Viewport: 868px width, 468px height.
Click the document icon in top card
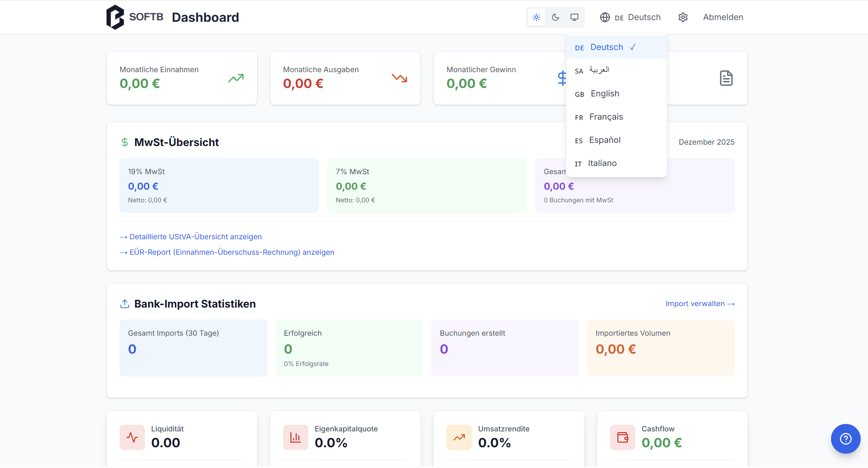[726, 78]
